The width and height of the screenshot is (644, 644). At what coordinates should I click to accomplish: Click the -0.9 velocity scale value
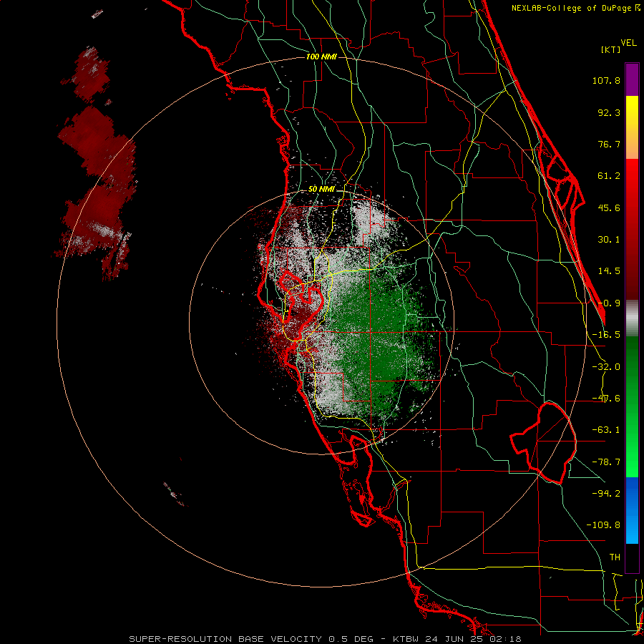609,303
